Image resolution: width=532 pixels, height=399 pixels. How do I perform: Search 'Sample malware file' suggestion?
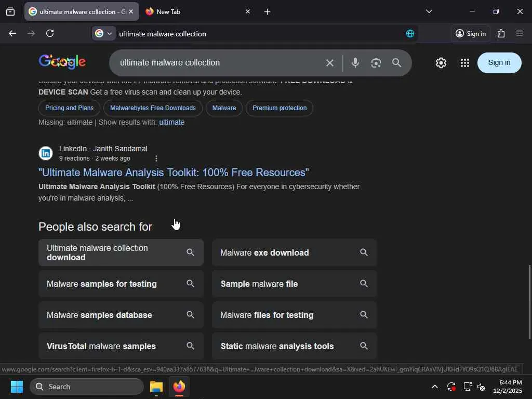click(294, 284)
